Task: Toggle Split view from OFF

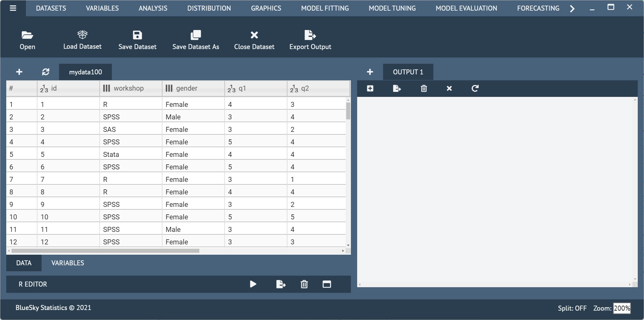Action: point(572,308)
